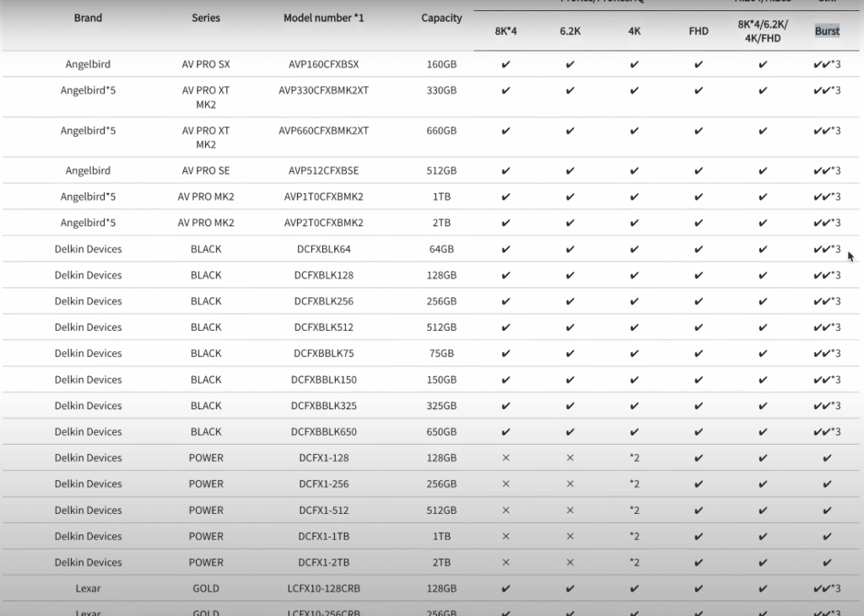
Task: Click the 160GB capacity cell
Action: 441,64
